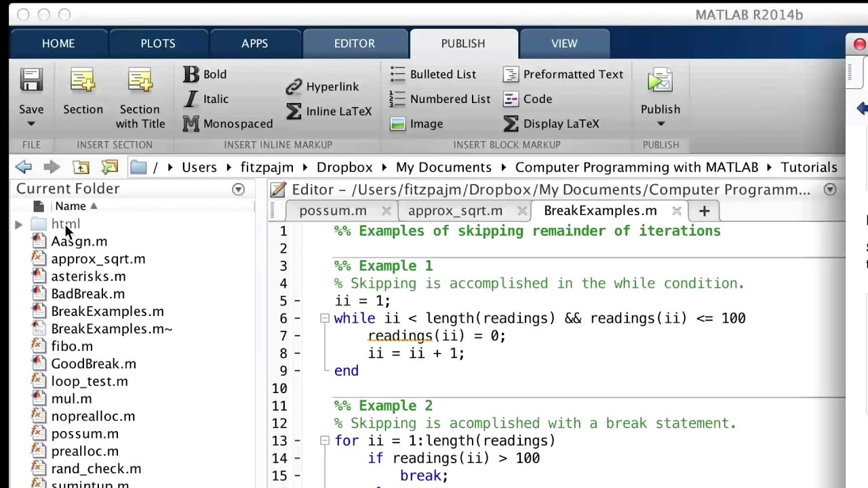
Task: Go forward with the forward arrow
Action: click(x=52, y=167)
